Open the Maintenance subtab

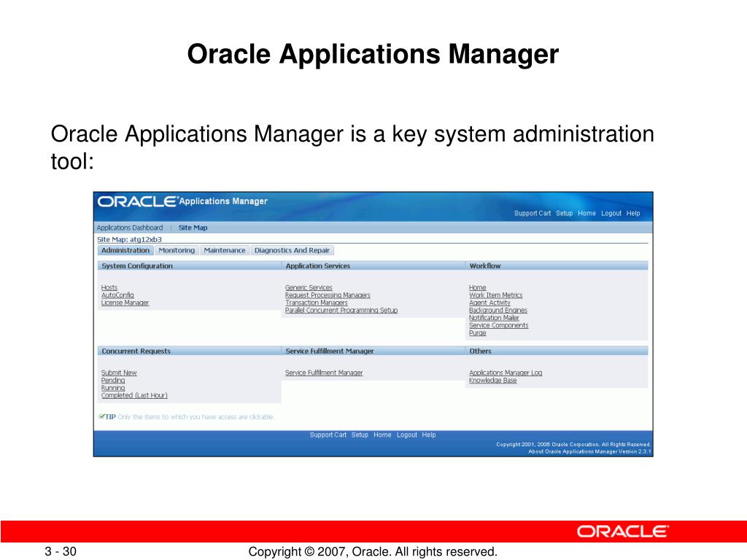[x=225, y=251]
